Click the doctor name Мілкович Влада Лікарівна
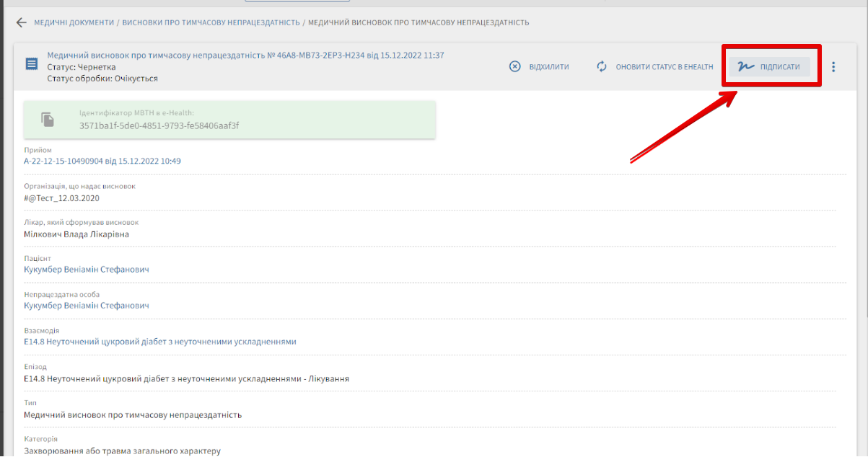 pyautogui.click(x=76, y=234)
